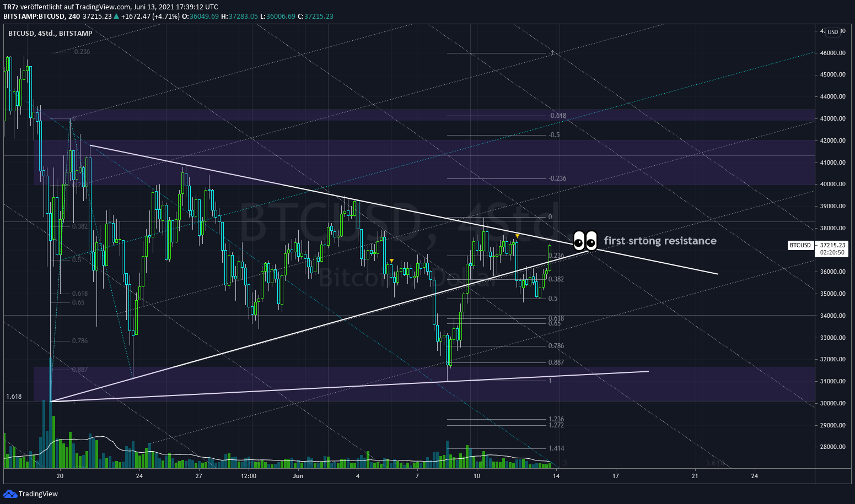Screen dimensions: 855x504
Task: Click the TradingView logo
Action: 31,494
